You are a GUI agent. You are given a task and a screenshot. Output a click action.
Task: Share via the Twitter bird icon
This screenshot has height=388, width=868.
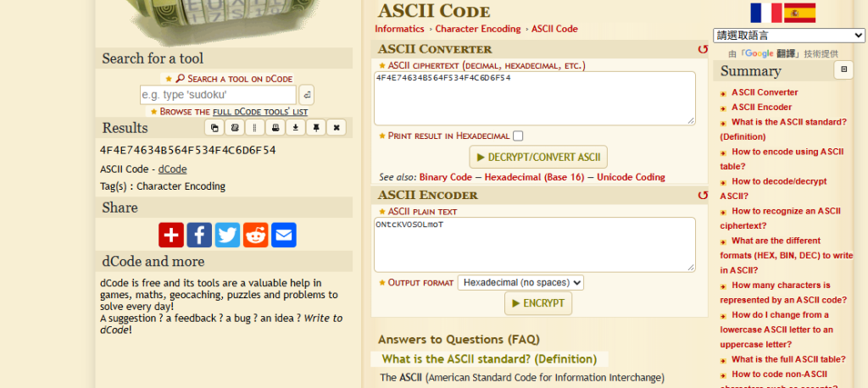(227, 235)
